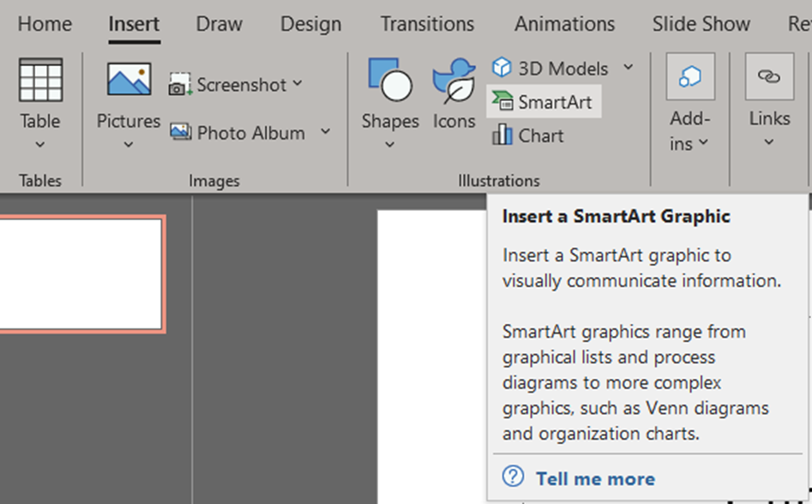Image resolution: width=812 pixels, height=504 pixels.
Task: Click the Illustrations group label
Action: [x=499, y=181]
